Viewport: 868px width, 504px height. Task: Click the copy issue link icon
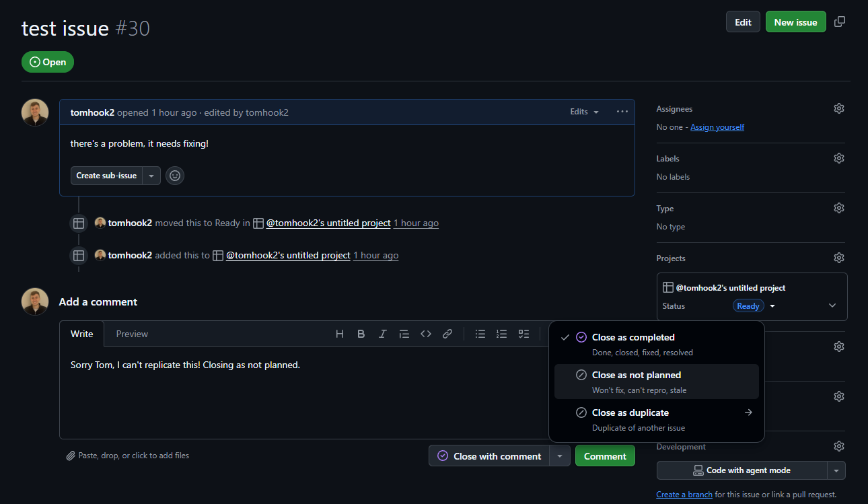tap(840, 22)
